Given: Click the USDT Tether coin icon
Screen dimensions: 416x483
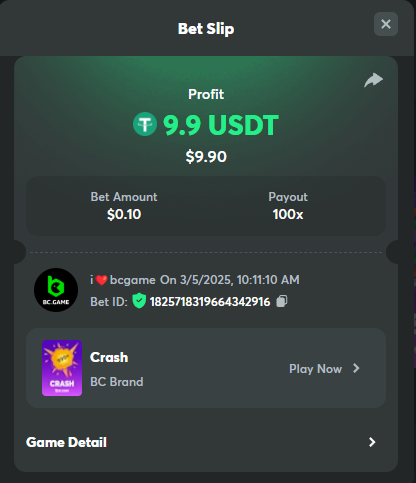Looking at the screenshot, I should (145, 124).
